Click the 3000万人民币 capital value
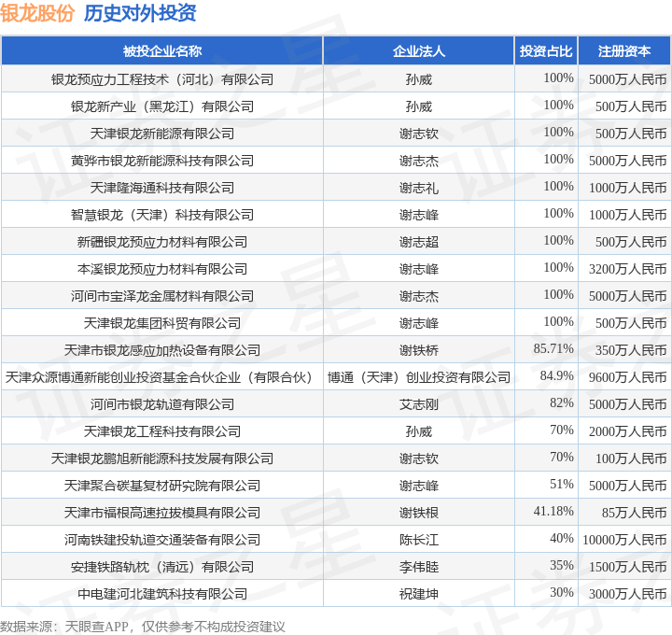This screenshot has height=635, width=672. pyautogui.click(x=627, y=594)
